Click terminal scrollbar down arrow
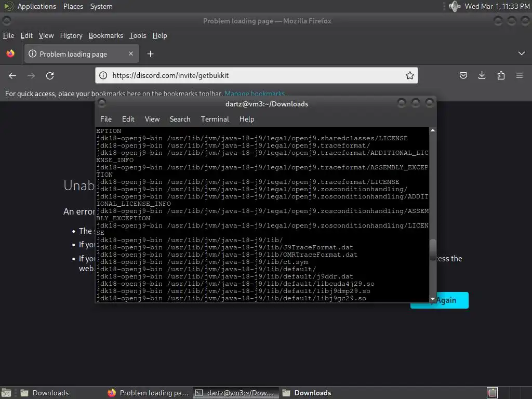This screenshot has height=399, width=532. pos(433,299)
